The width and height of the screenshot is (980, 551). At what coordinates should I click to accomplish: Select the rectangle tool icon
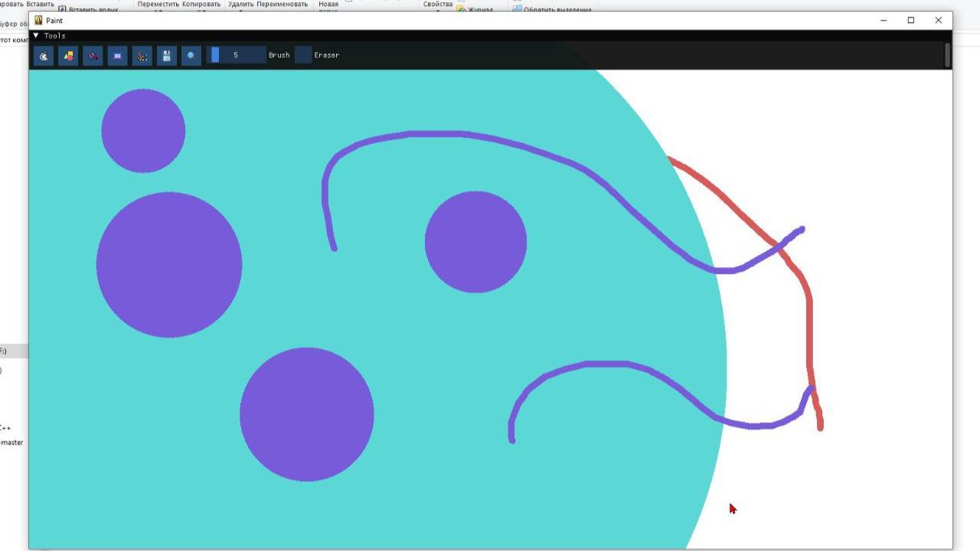pos(117,55)
